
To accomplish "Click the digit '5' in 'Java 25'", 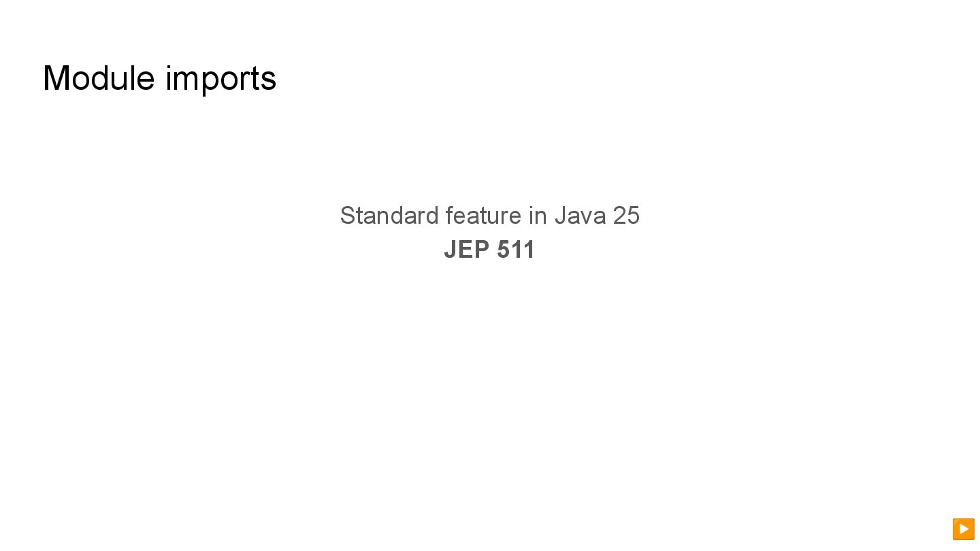I will pyautogui.click(x=633, y=216).
